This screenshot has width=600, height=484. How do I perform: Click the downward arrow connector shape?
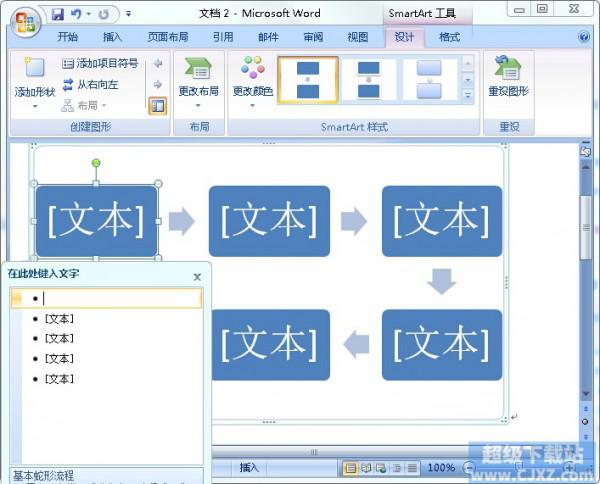(442, 282)
